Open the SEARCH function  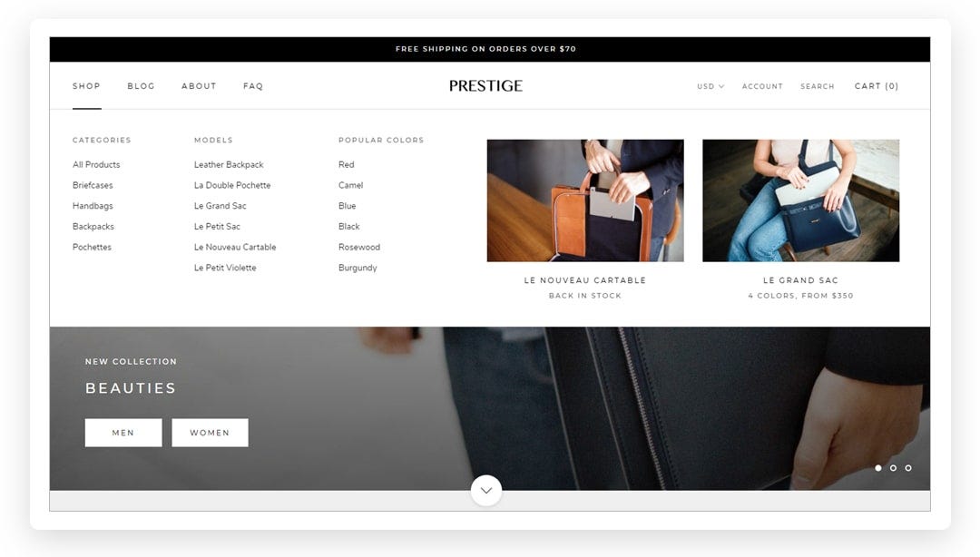click(x=817, y=86)
